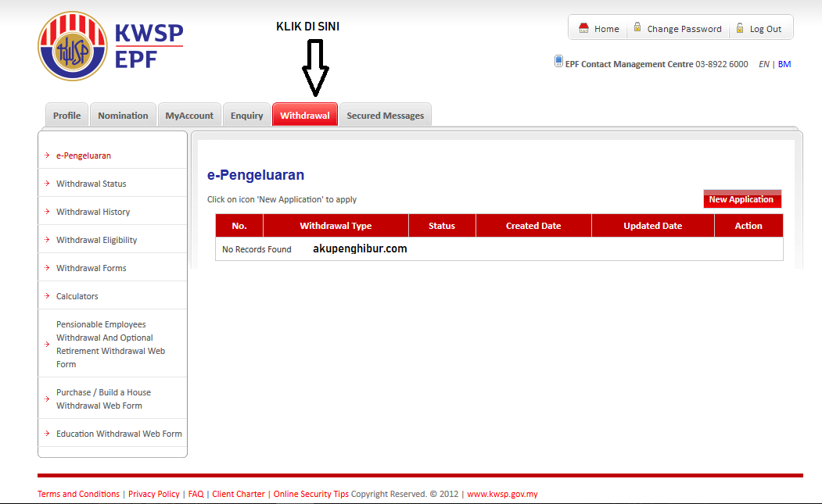
Task: Switch language to BM
Action: tap(784, 64)
